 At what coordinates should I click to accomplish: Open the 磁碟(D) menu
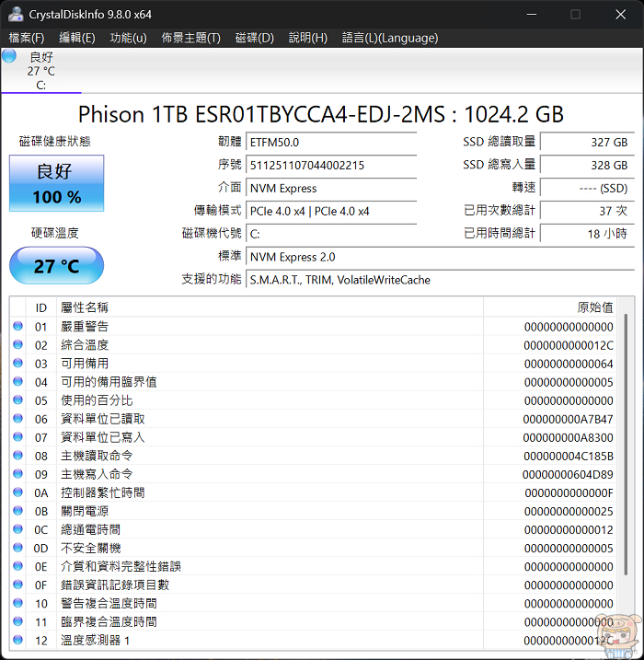(x=255, y=38)
